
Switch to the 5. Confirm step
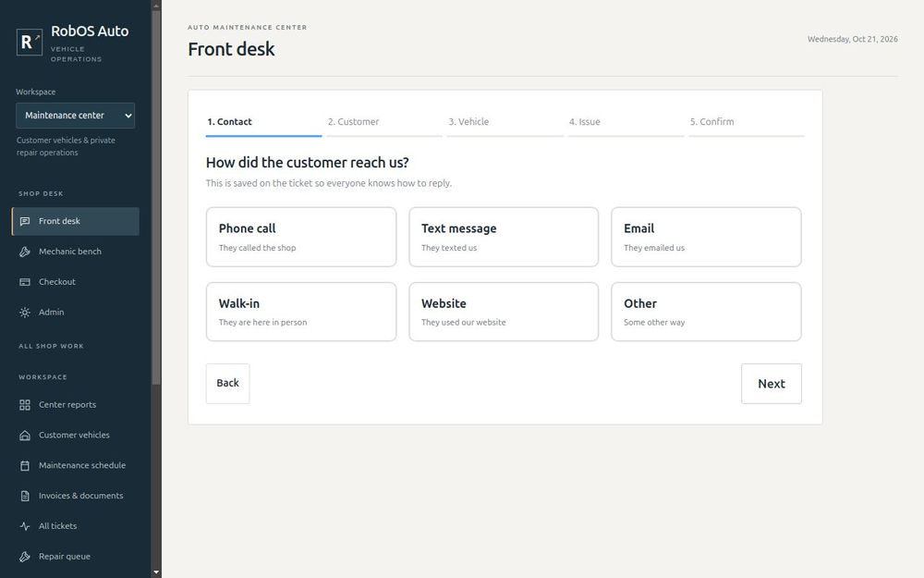pyautogui.click(x=747, y=123)
